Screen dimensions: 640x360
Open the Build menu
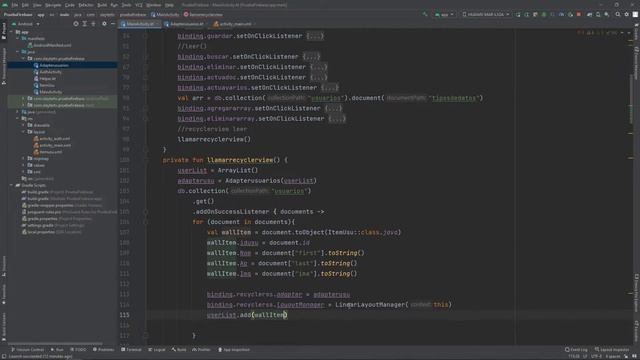[102, 5]
